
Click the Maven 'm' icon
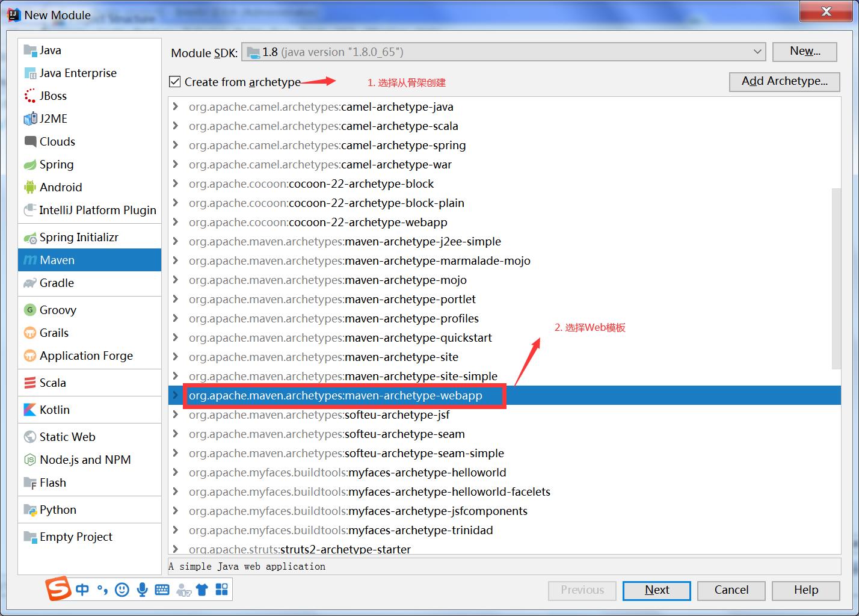coord(30,260)
